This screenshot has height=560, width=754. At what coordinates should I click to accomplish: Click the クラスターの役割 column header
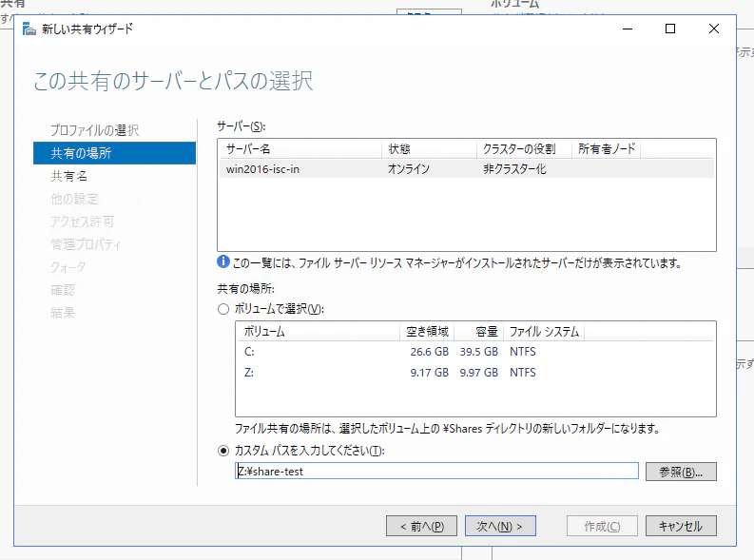pos(524,149)
